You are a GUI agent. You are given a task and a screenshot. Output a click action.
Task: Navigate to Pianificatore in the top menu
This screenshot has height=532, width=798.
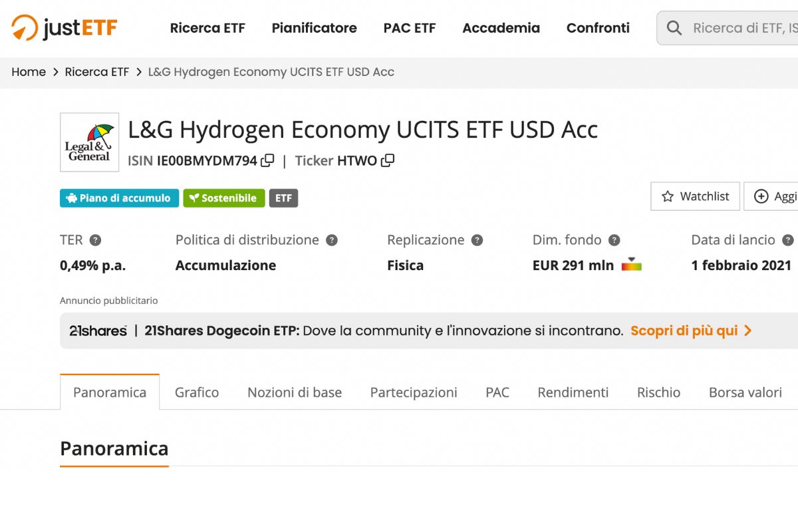pos(314,28)
